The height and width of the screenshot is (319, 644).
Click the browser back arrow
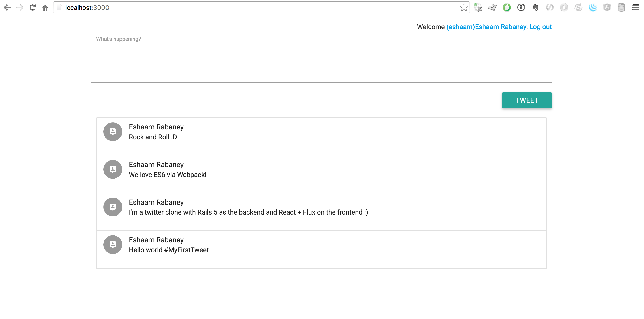pos(8,8)
